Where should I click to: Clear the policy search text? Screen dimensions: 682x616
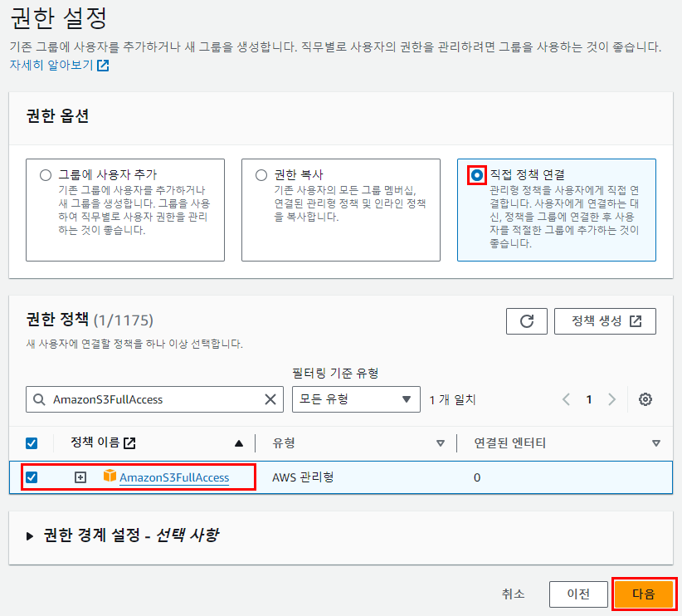point(270,399)
